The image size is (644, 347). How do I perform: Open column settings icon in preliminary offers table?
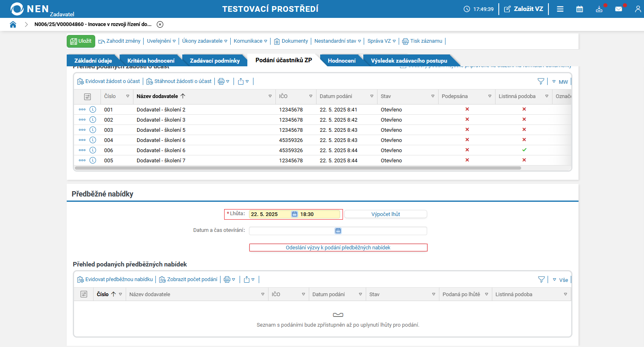point(84,294)
